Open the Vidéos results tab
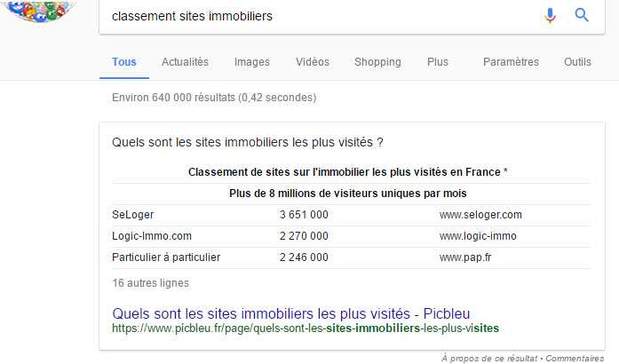Image resolution: width=619 pixels, height=364 pixels. click(313, 62)
